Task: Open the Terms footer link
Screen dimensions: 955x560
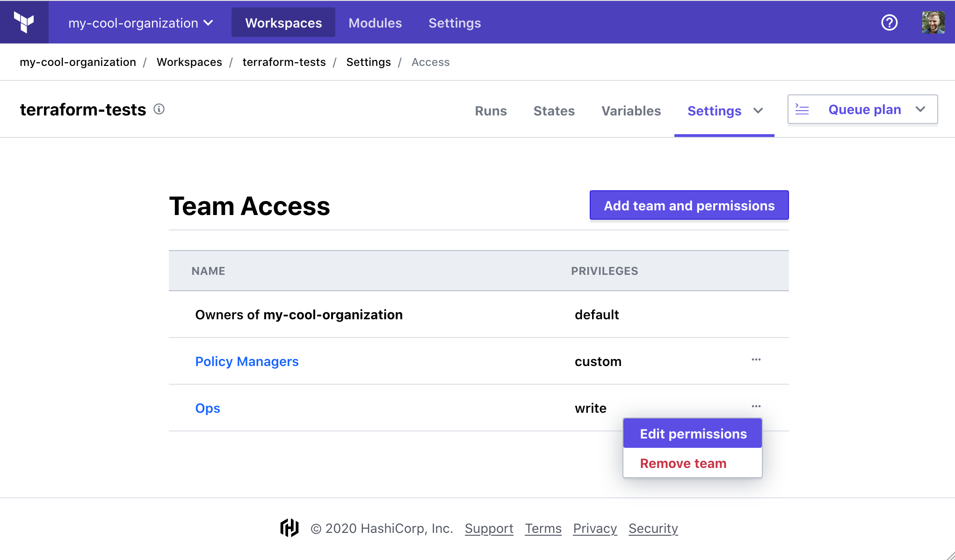Action: point(543,528)
